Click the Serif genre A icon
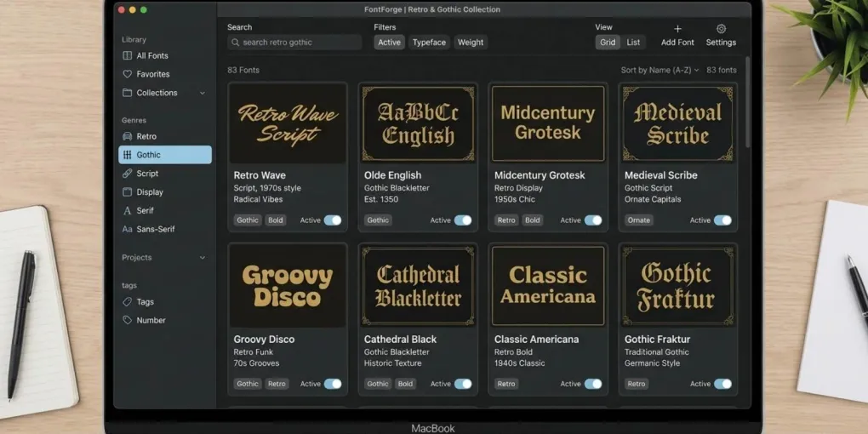 (128, 210)
